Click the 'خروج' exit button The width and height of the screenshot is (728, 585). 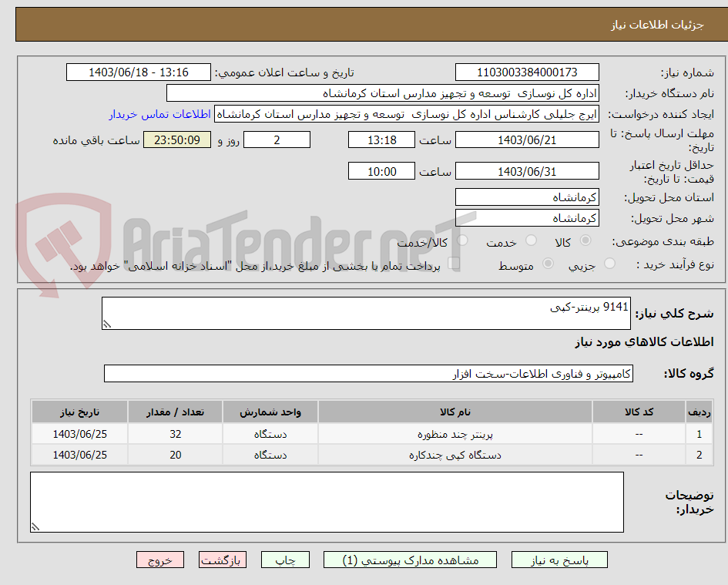click(x=160, y=560)
